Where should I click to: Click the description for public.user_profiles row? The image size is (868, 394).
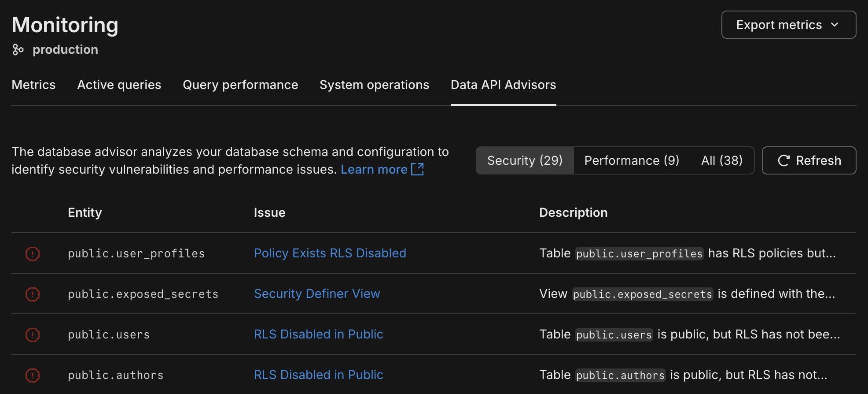click(688, 253)
